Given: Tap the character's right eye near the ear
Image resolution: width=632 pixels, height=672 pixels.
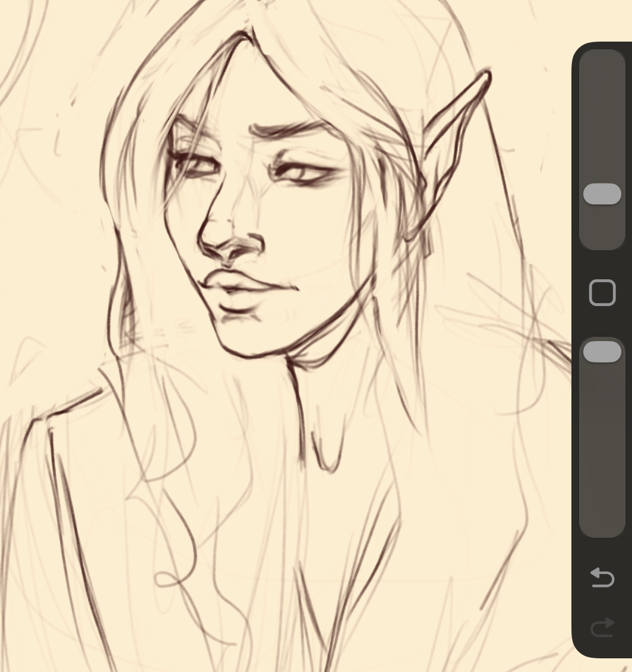Looking at the screenshot, I should (x=302, y=172).
